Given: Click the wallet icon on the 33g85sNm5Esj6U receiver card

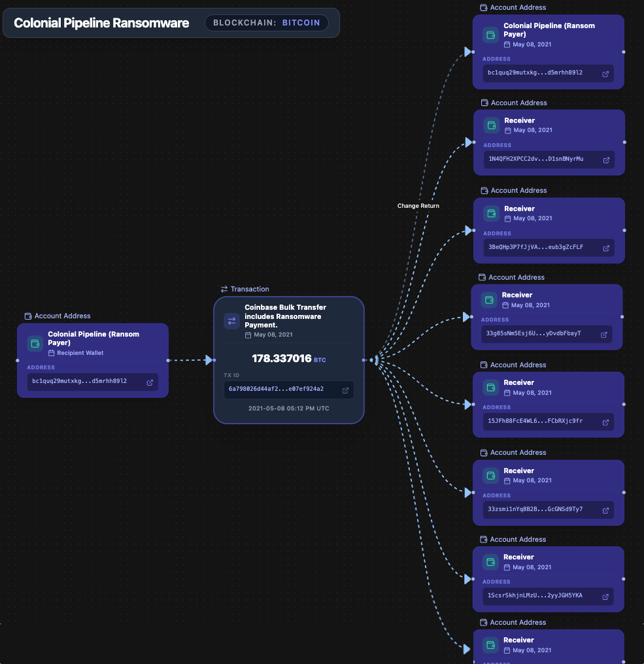Looking at the screenshot, I should (x=490, y=299).
